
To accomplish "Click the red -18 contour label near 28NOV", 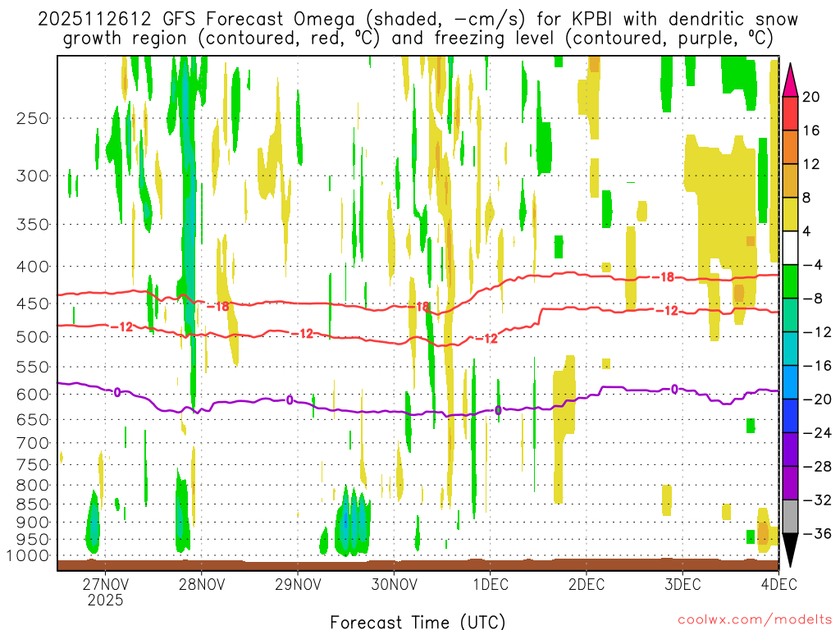I will click(x=218, y=307).
